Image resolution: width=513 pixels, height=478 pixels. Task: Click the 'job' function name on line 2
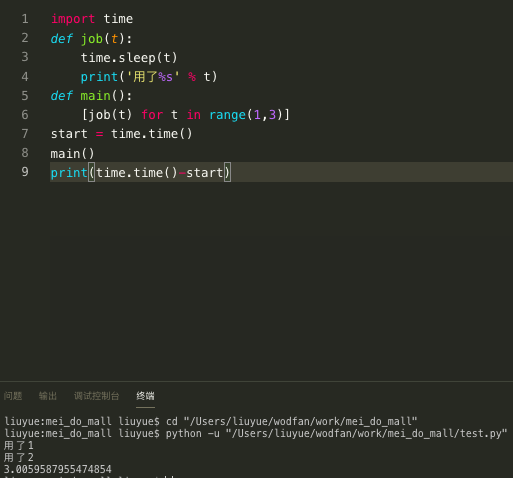(92, 39)
